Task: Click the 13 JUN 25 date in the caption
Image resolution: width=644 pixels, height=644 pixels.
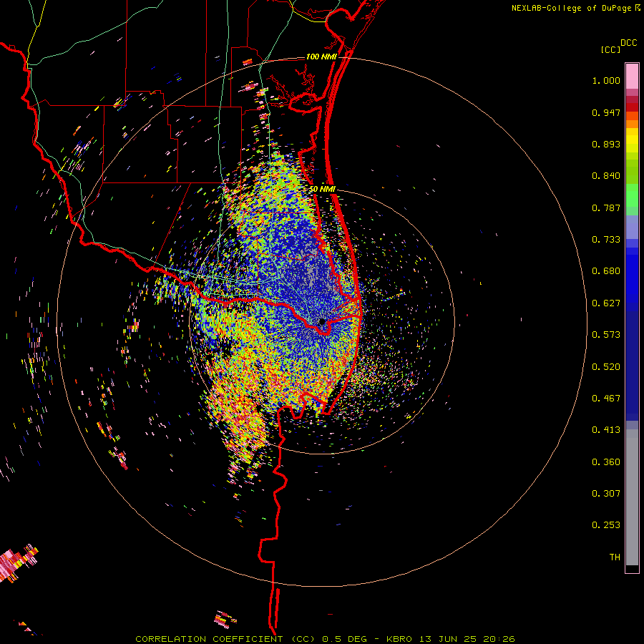Action: tap(448, 639)
